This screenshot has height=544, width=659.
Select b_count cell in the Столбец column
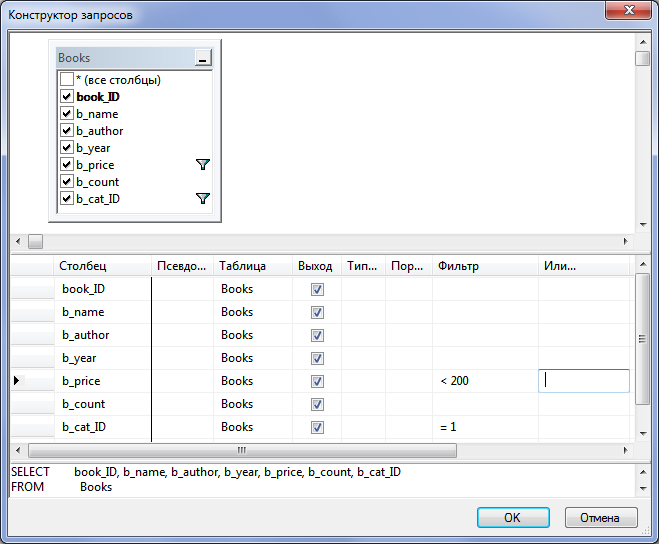tap(103, 404)
